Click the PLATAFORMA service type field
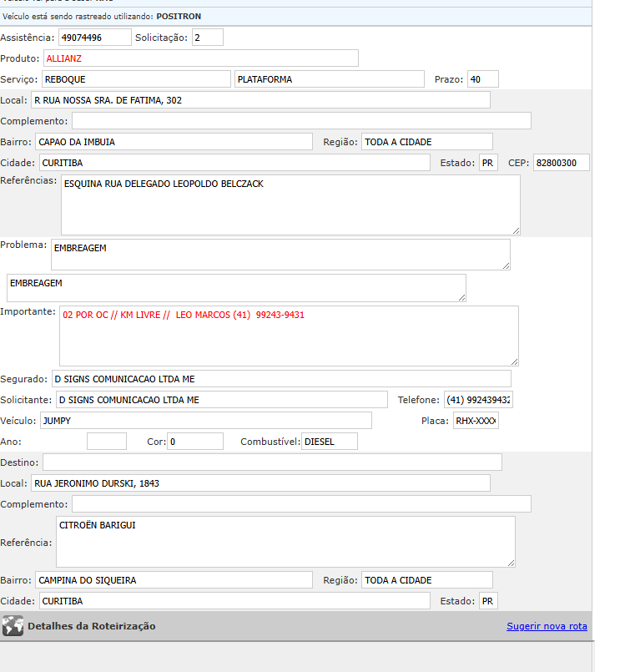Image resolution: width=630 pixels, height=672 pixels. 330,79
